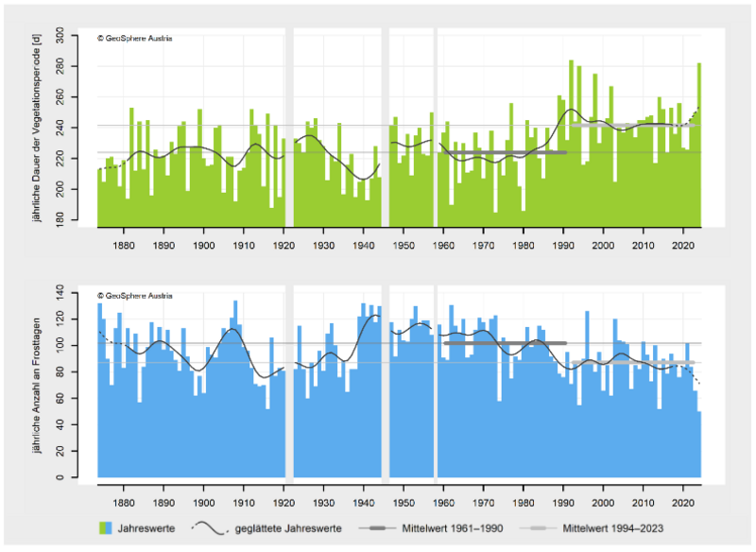Click the dark gray 1961–1990 mean line in green chart
Image resolution: width=756 pixels, height=552 pixels.
point(501,152)
